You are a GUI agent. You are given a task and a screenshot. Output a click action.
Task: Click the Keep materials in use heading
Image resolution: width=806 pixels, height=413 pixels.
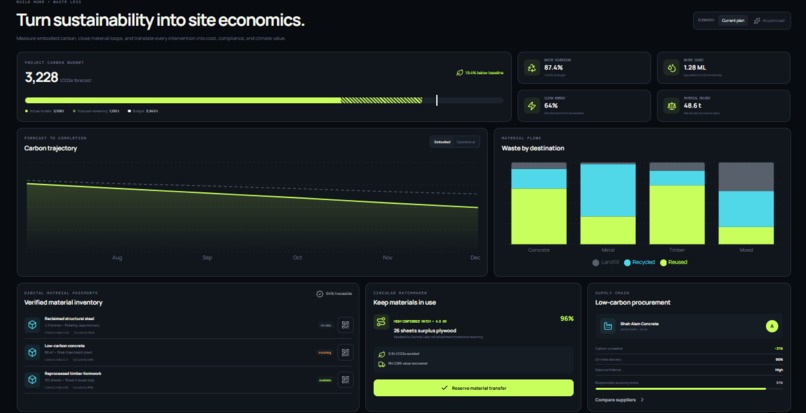[405, 302]
